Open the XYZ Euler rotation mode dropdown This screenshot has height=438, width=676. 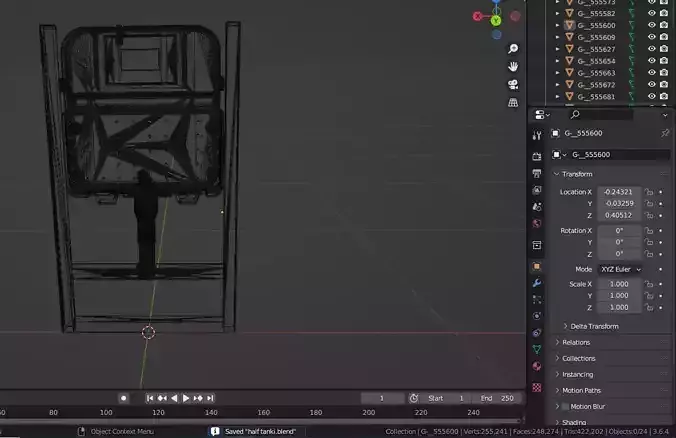coord(621,269)
